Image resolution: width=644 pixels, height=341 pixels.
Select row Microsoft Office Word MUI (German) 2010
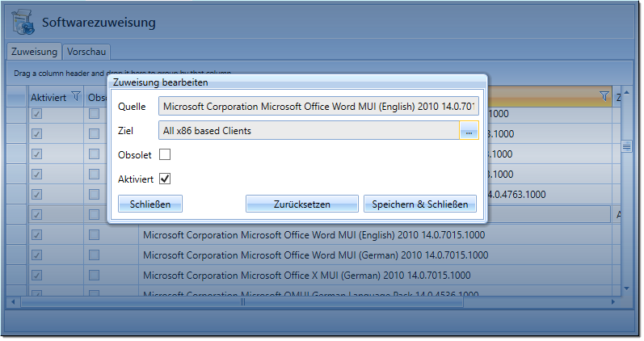pyautogui.click(x=315, y=255)
